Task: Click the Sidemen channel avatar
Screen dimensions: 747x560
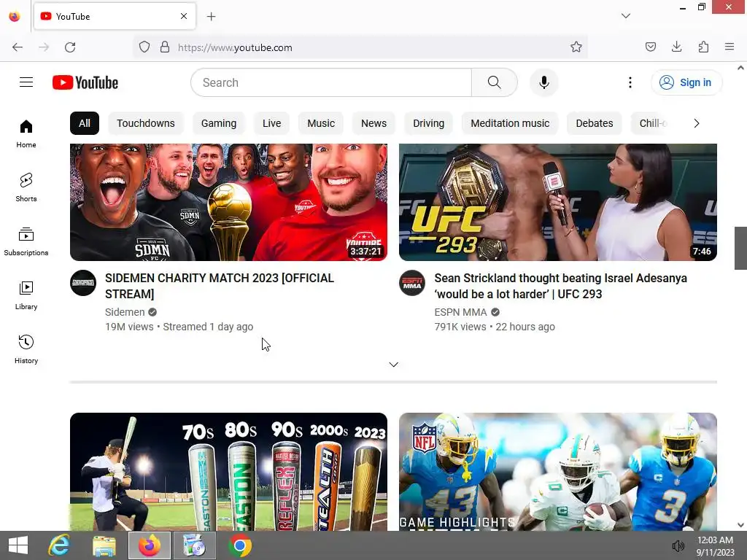Action: click(83, 283)
